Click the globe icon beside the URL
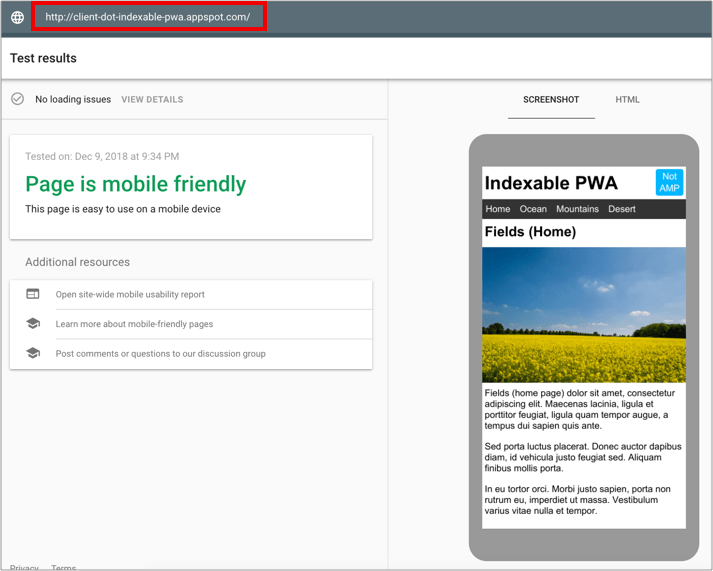The height and width of the screenshot is (571, 713). 17,17
